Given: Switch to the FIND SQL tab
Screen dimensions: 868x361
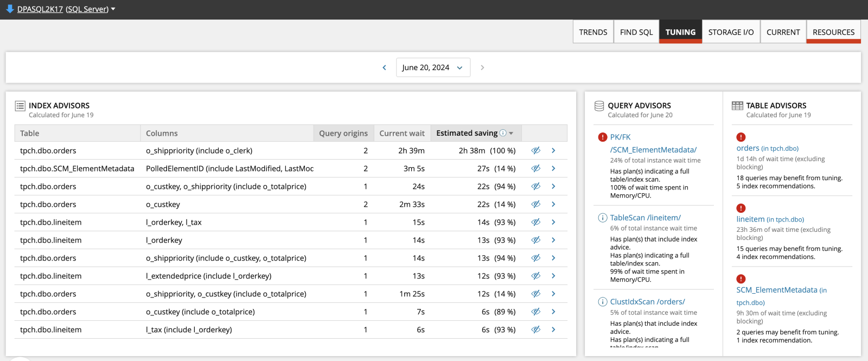Looking at the screenshot, I should point(636,32).
